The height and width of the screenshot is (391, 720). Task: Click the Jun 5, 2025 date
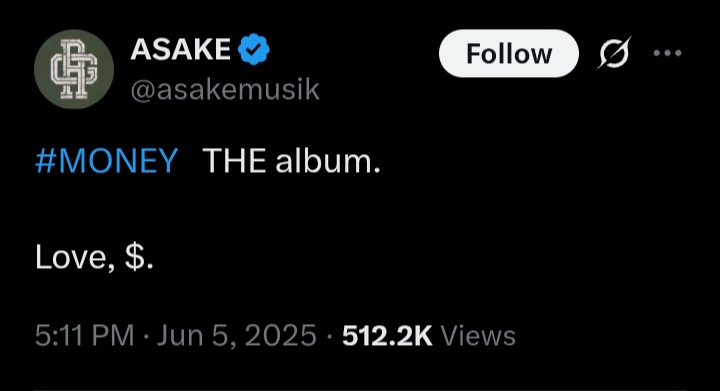click(236, 335)
